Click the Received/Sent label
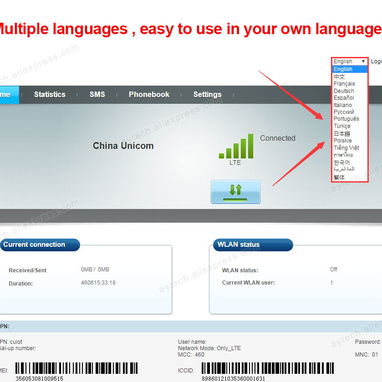The image size is (382, 382). click(27, 270)
